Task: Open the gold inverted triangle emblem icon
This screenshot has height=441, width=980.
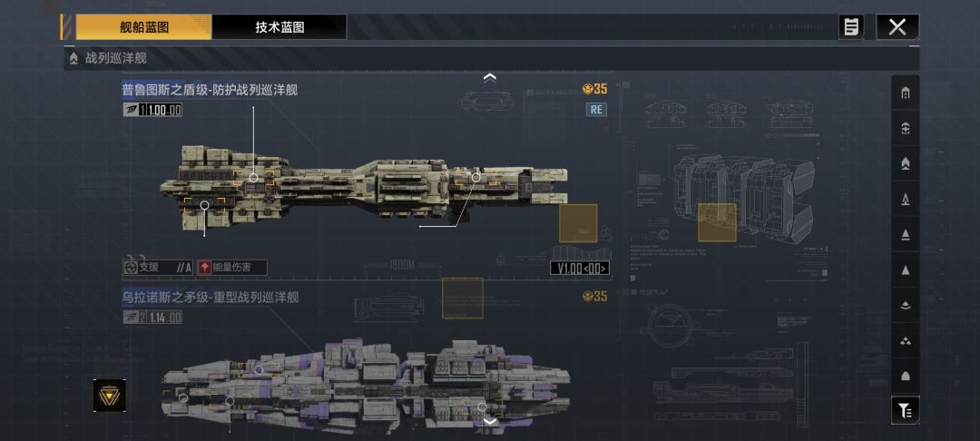Action: tap(110, 396)
